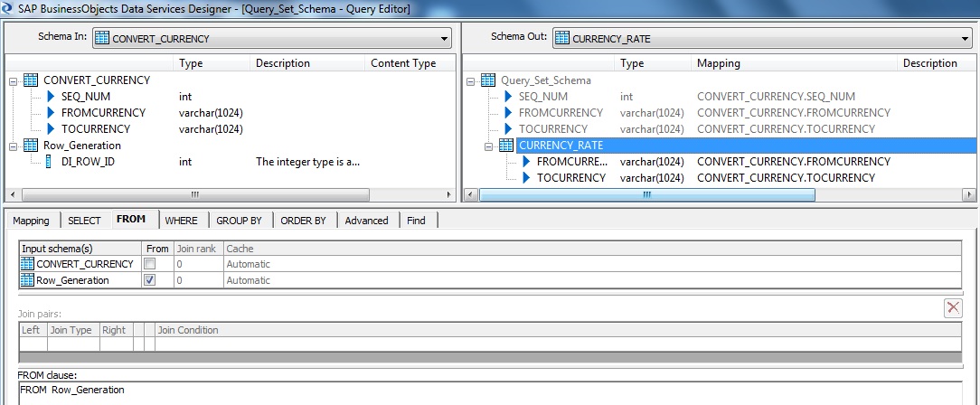Open the Advanced tab
This screenshot has height=405, width=980.
367,221
